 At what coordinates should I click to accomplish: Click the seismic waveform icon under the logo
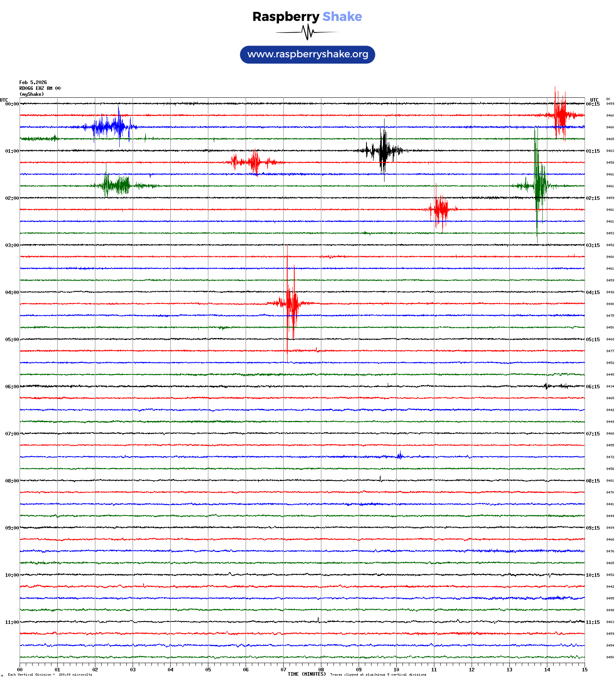click(x=307, y=32)
